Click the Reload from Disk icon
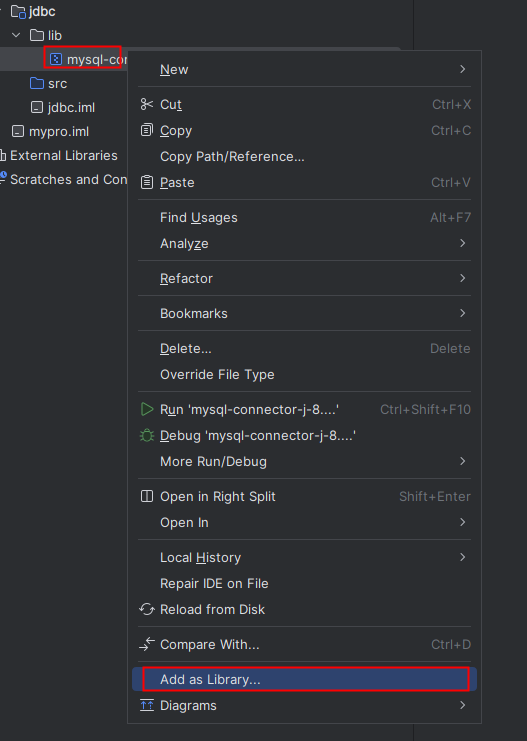 point(147,609)
